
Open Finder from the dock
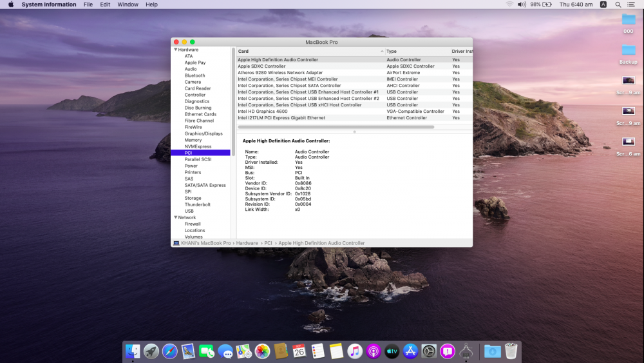(x=133, y=351)
